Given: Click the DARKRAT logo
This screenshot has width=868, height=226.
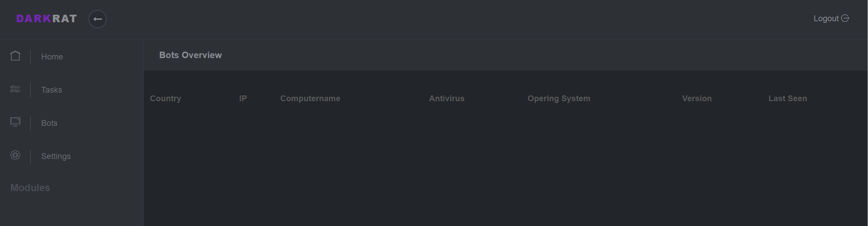Looking at the screenshot, I should (47, 18).
